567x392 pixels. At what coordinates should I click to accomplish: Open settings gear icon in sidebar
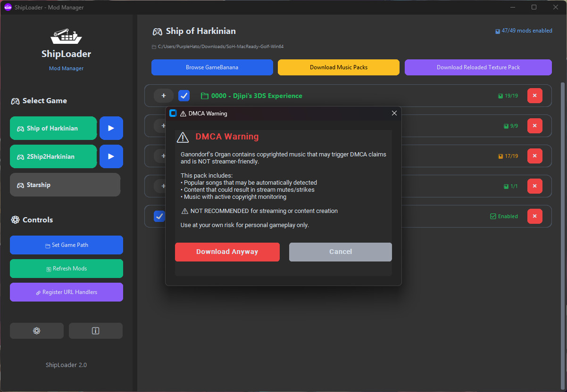[37, 331]
